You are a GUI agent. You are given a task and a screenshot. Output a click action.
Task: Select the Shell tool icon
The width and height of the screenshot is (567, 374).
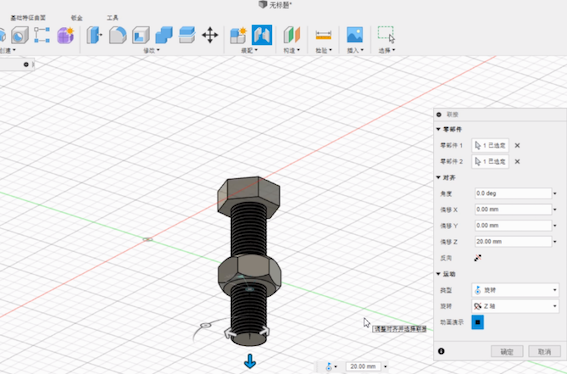coord(141,35)
